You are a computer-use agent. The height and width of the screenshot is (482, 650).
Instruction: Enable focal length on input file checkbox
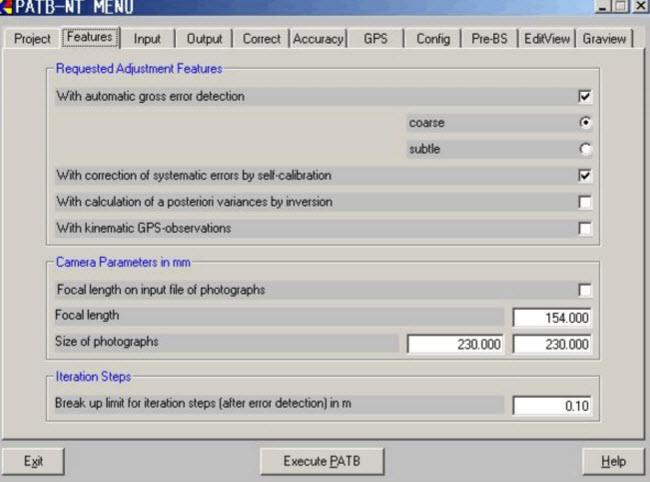coord(585,290)
